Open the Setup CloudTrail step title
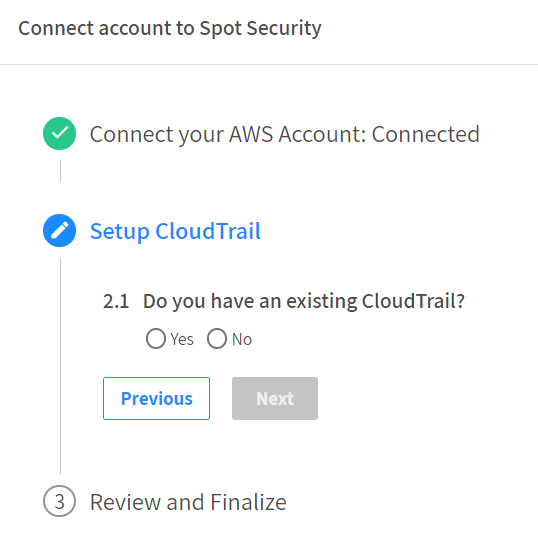The height and width of the screenshot is (557, 538). [x=175, y=231]
